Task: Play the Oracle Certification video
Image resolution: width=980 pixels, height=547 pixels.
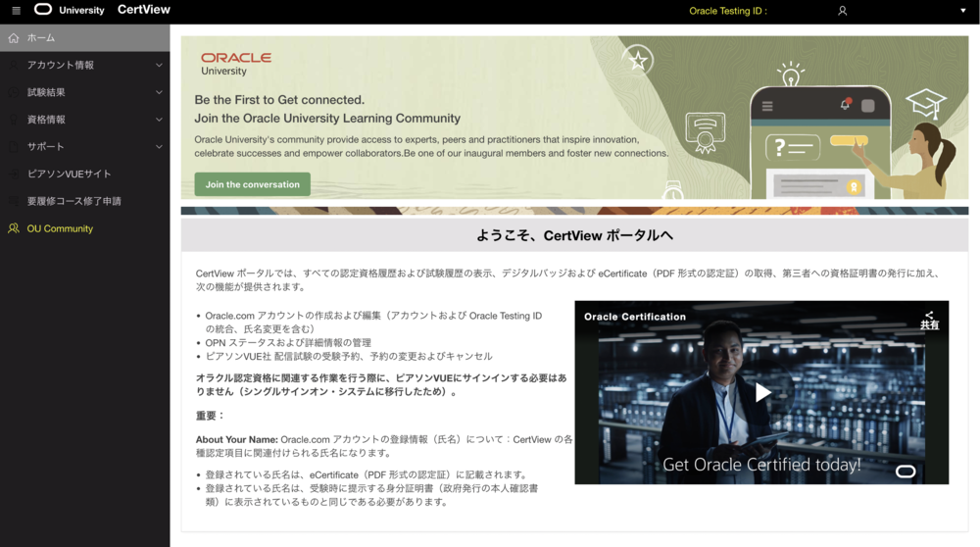Action: tap(762, 392)
